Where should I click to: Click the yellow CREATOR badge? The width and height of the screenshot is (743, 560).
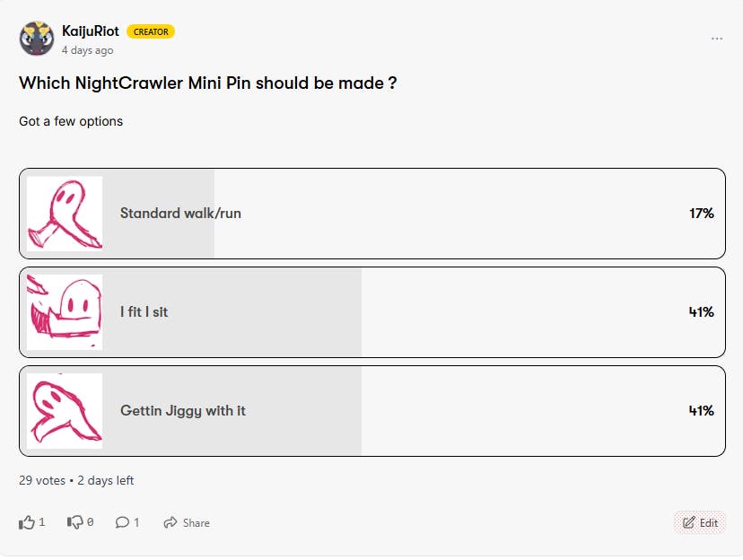(151, 31)
